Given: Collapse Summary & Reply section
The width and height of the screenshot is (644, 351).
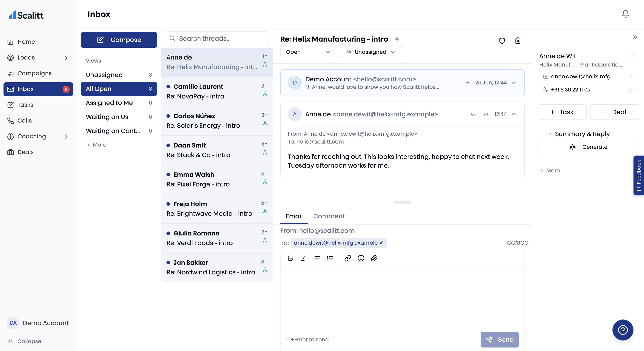Looking at the screenshot, I should point(550,134).
